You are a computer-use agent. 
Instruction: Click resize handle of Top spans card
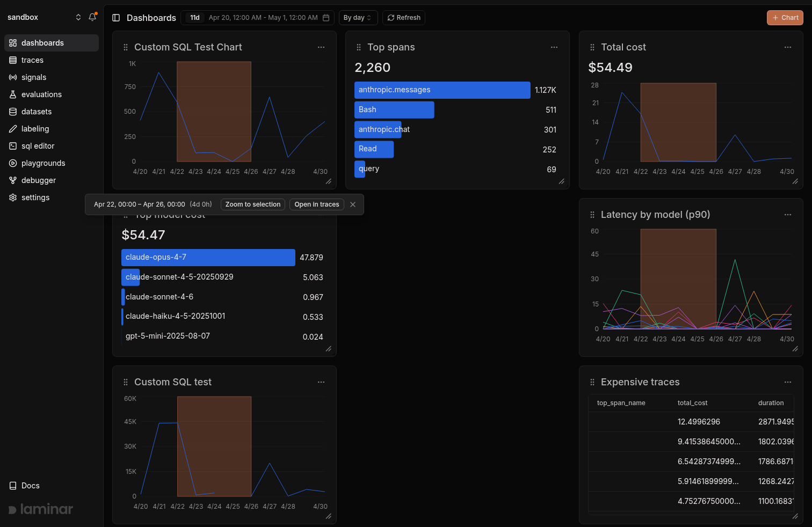(562, 181)
